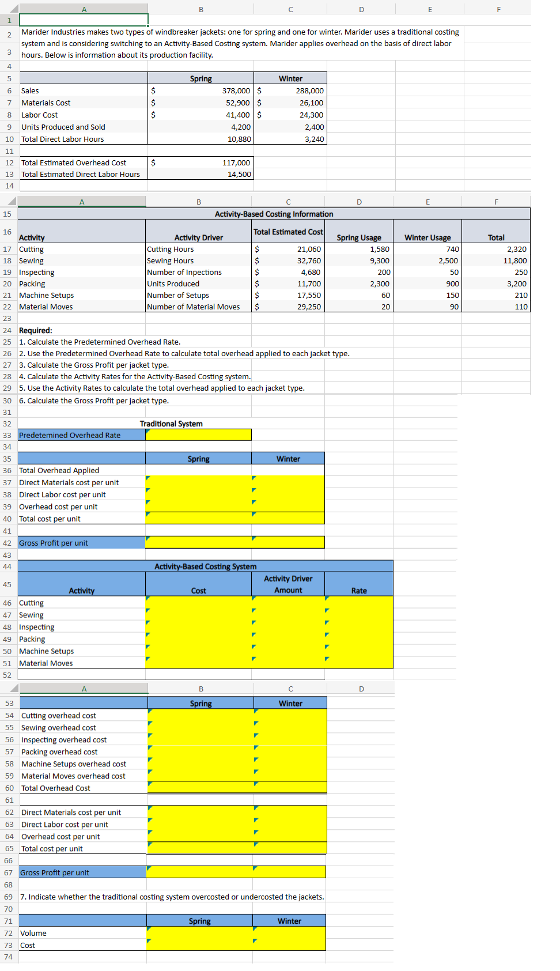Select the Activity-Based Costing Information heading
Screen dimensions: 560x971
tap(274, 214)
